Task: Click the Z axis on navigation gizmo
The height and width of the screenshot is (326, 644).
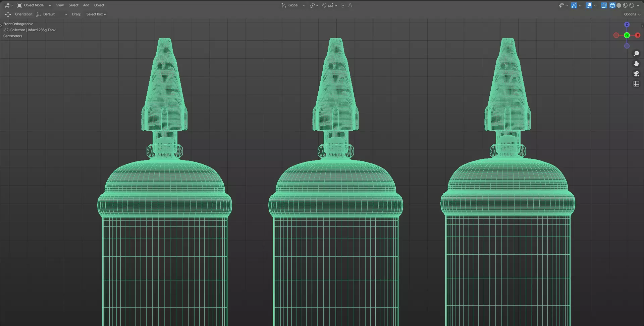Action: tap(627, 24)
